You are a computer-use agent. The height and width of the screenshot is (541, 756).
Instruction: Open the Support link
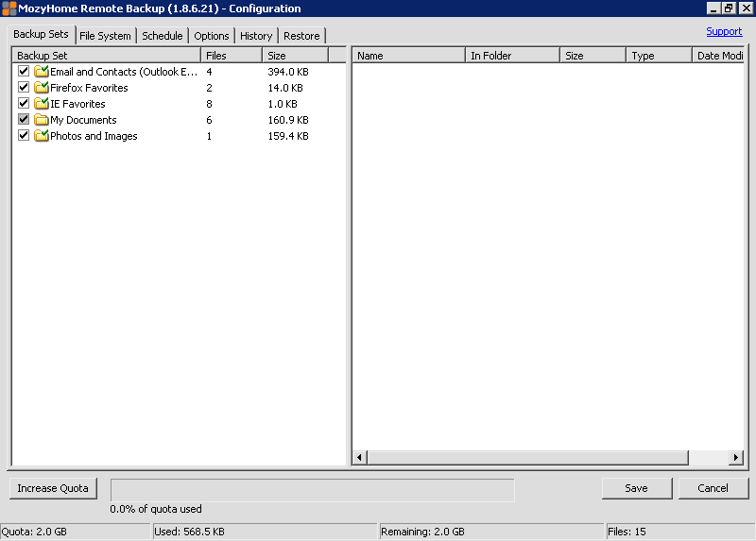coord(724,31)
